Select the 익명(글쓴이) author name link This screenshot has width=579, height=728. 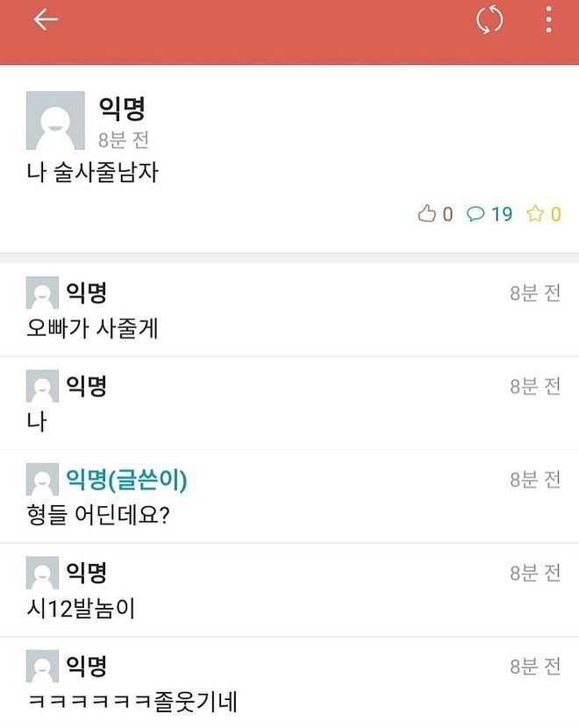point(126,479)
